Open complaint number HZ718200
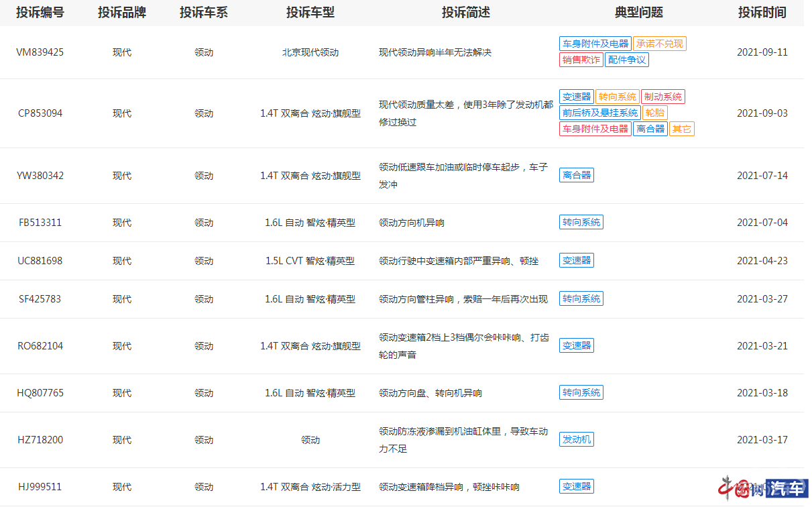Viewport: 812px width, 507px height. pyautogui.click(x=40, y=440)
